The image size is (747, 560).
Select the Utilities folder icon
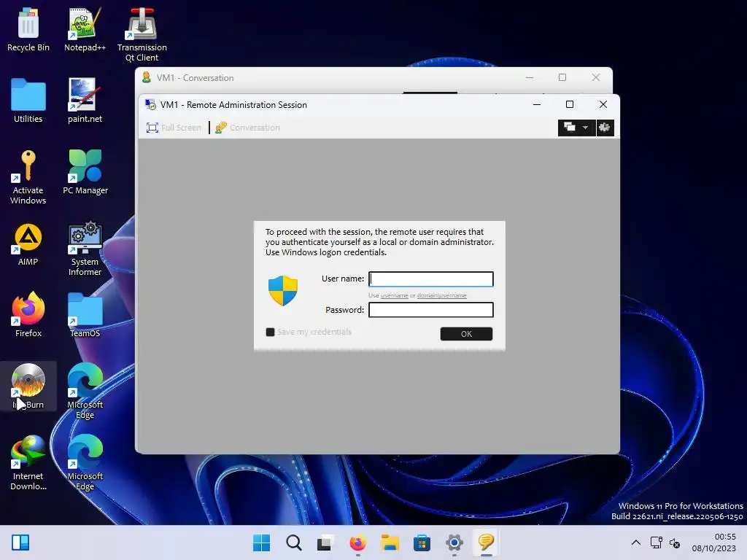pos(28,101)
